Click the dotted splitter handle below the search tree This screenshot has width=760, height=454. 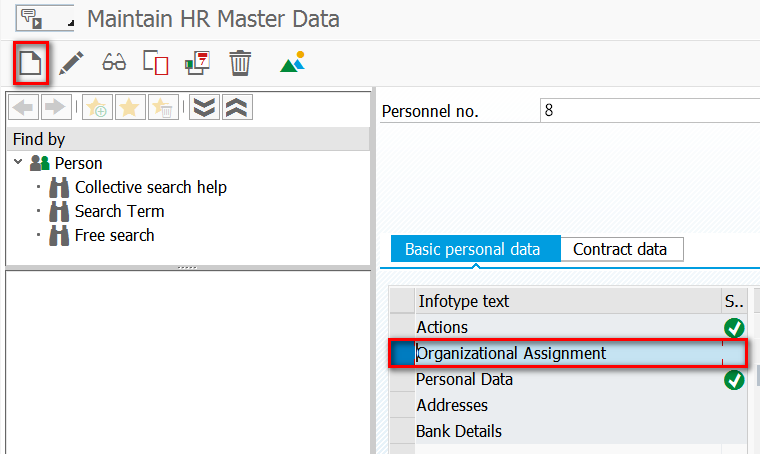click(187, 267)
